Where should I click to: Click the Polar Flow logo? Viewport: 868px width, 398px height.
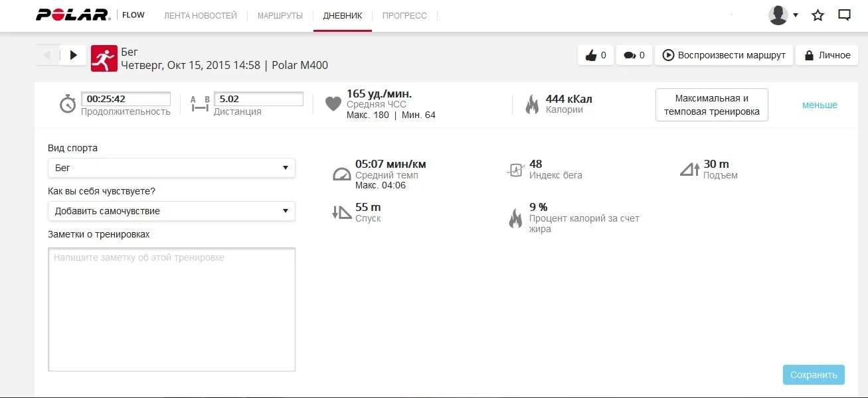pos(90,15)
